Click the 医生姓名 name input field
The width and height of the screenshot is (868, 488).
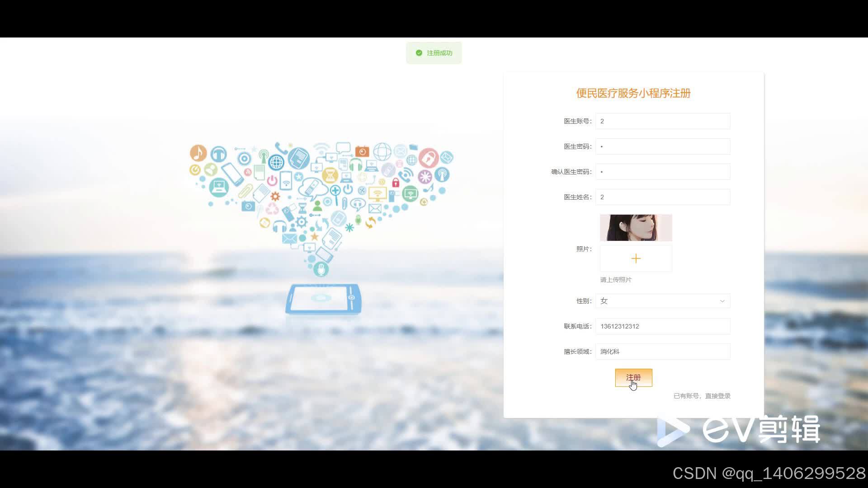(x=662, y=197)
